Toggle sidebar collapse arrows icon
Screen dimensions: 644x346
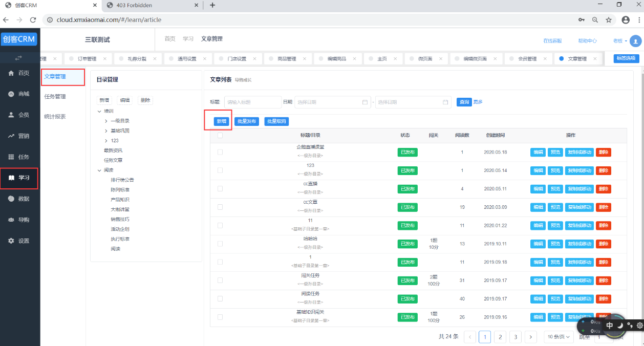tap(19, 57)
